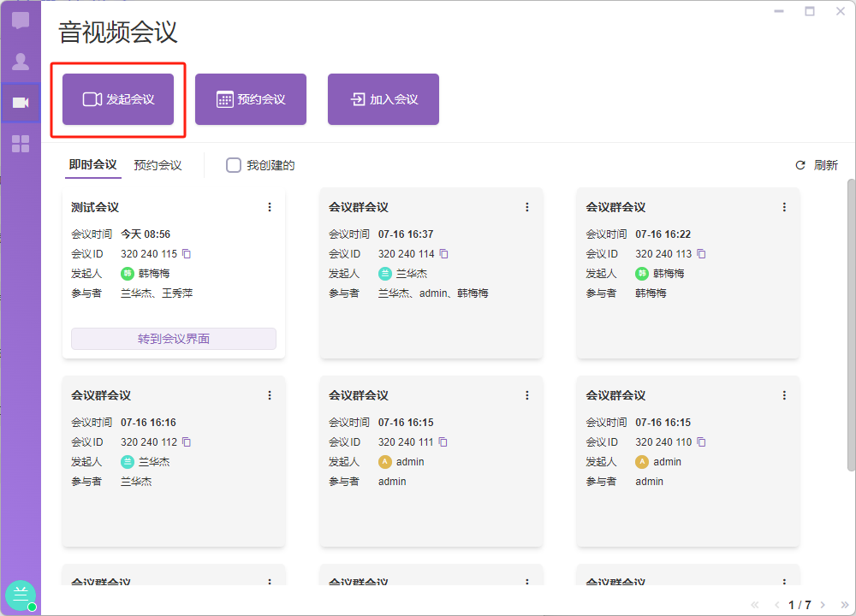This screenshot has height=616, width=856.
Task: Switch to the 即时会议 tab
Action: (92, 165)
